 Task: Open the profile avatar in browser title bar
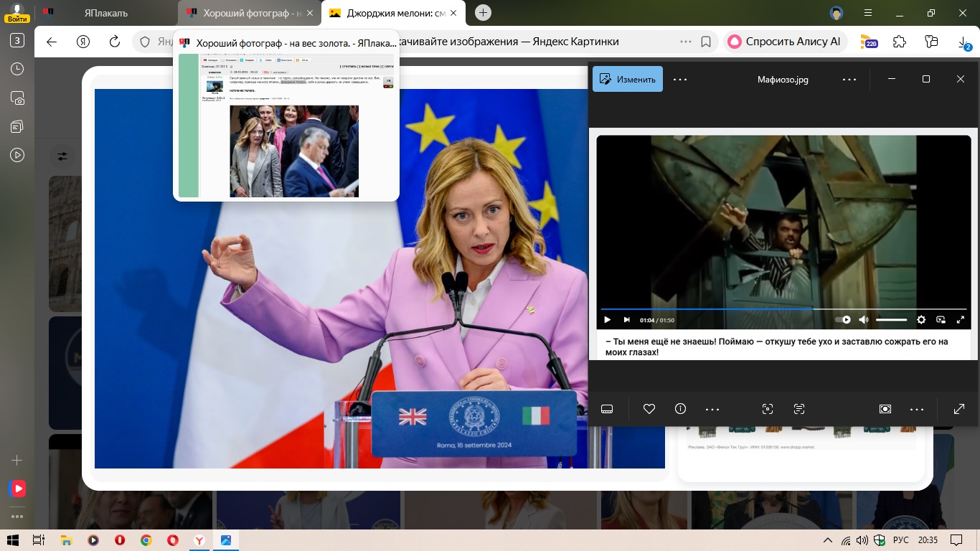pos(837,13)
